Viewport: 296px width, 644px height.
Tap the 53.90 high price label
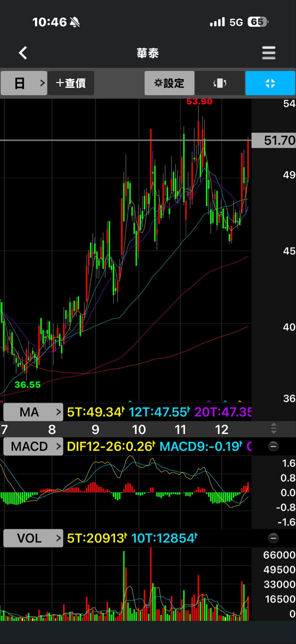tap(199, 102)
